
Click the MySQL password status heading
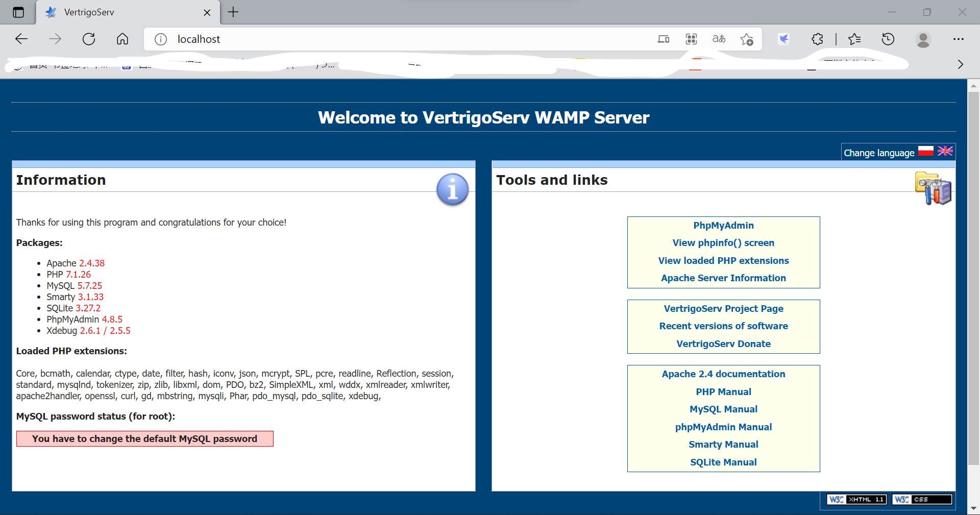coord(95,416)
